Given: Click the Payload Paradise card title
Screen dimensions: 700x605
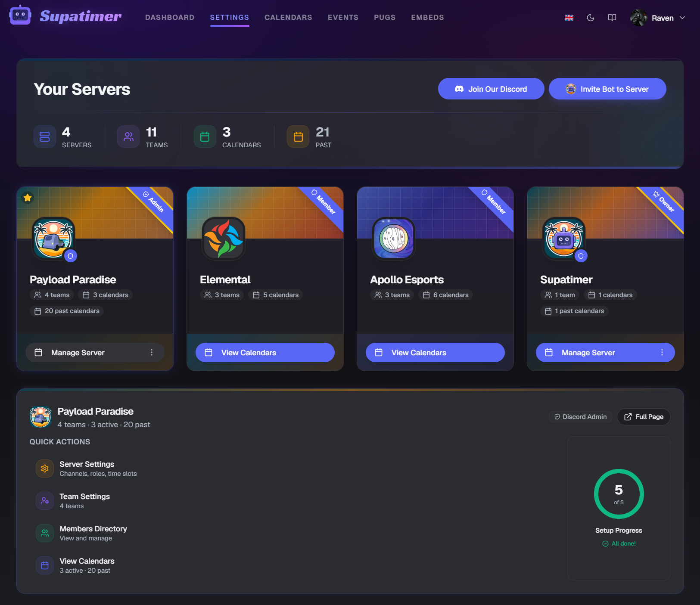Looking at the screenshot, I should tap(73, 279).
